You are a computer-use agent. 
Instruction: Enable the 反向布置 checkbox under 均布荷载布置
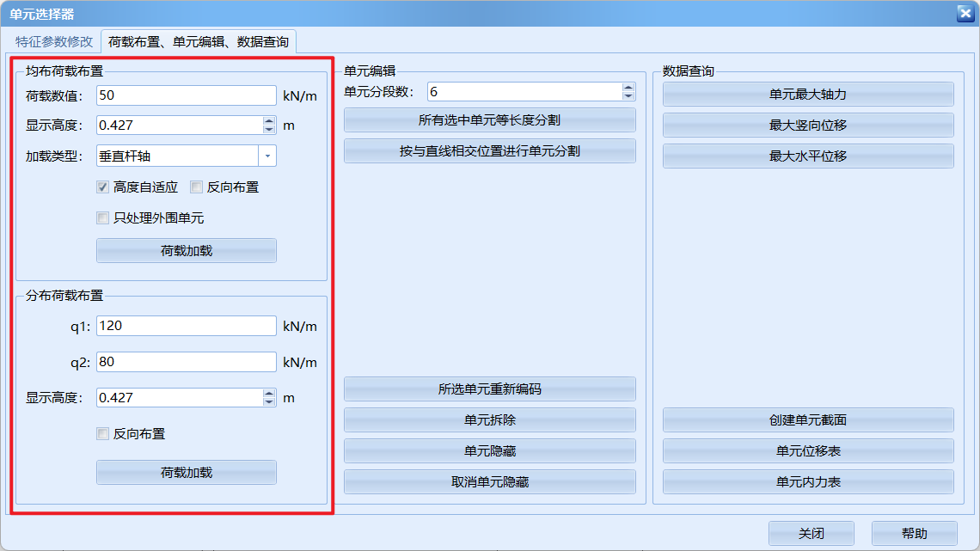click(197, 187)
